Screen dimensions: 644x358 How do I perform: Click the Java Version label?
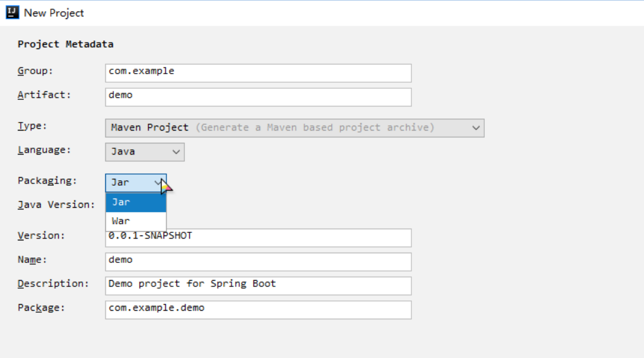coord(56,205)
